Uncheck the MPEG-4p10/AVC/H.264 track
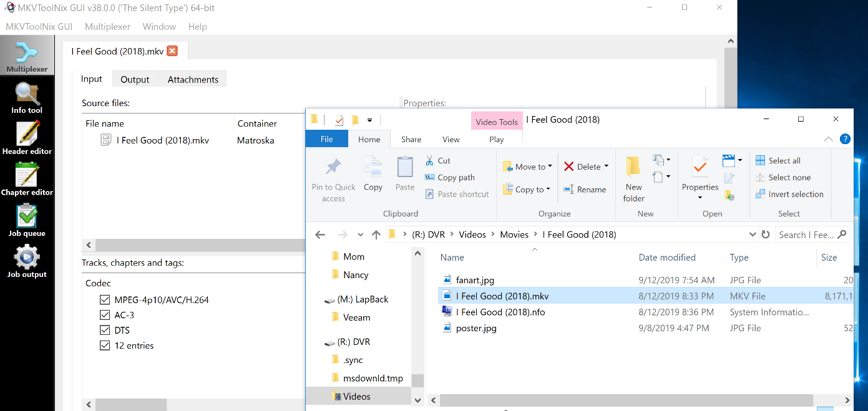The image size is (868, 411). coord(105,300)
